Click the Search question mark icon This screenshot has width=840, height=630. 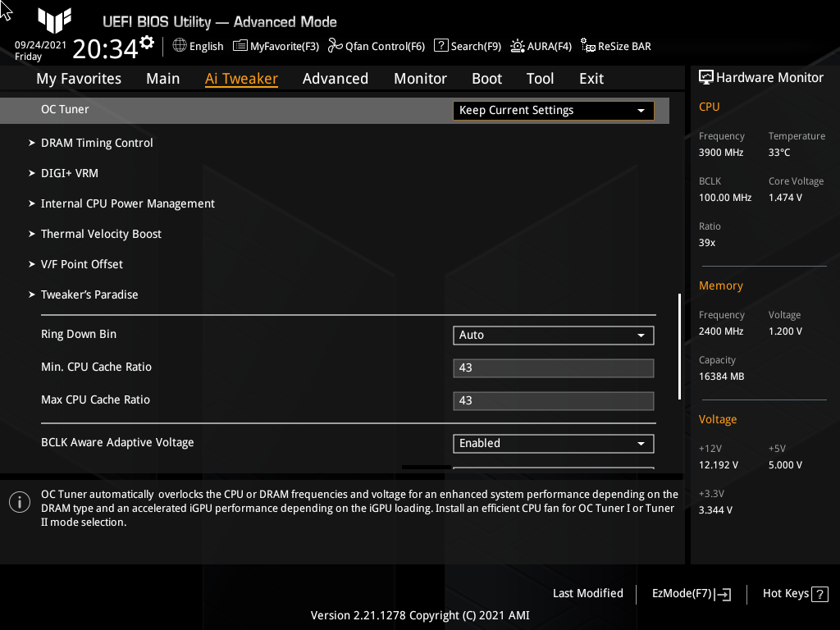[x=441, y=46]
